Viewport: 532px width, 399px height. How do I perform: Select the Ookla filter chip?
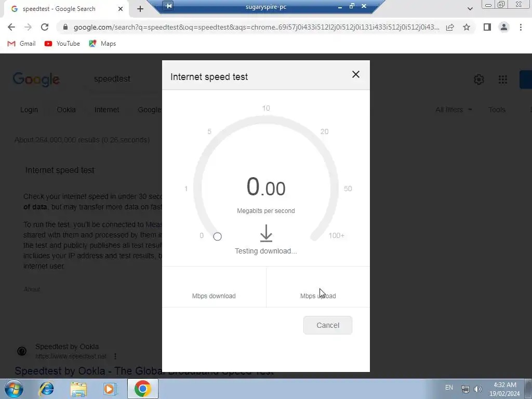tap(66, 110)
